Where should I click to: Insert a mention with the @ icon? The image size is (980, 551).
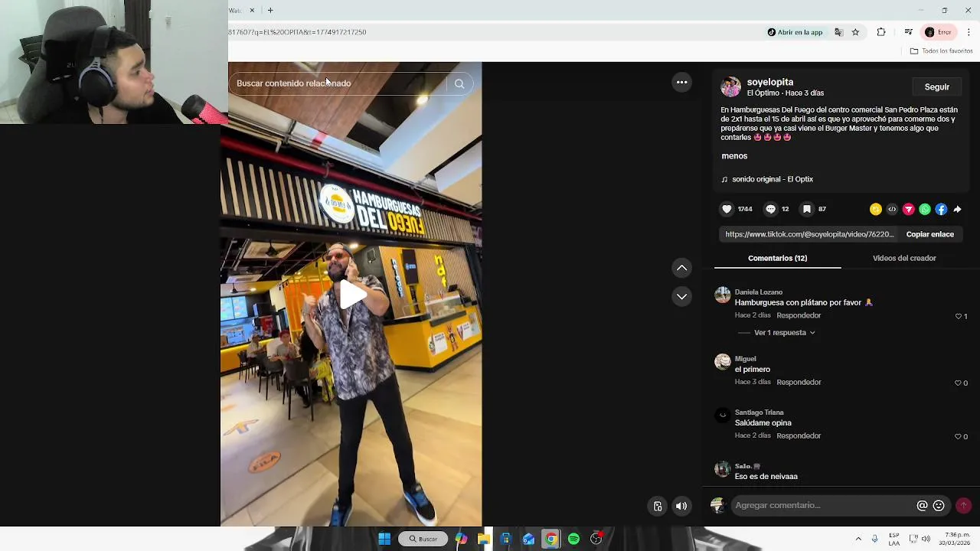pos(922,505)
